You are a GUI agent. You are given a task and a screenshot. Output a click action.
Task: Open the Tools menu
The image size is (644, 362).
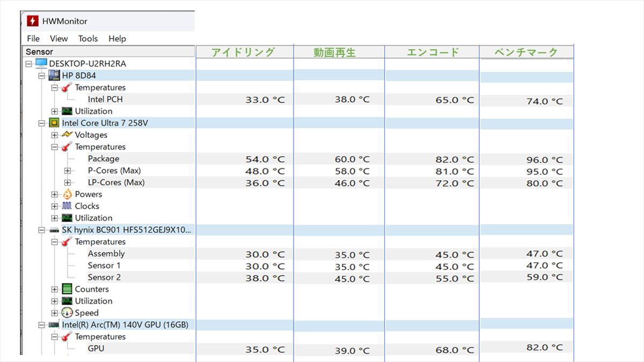click(88, 39)
